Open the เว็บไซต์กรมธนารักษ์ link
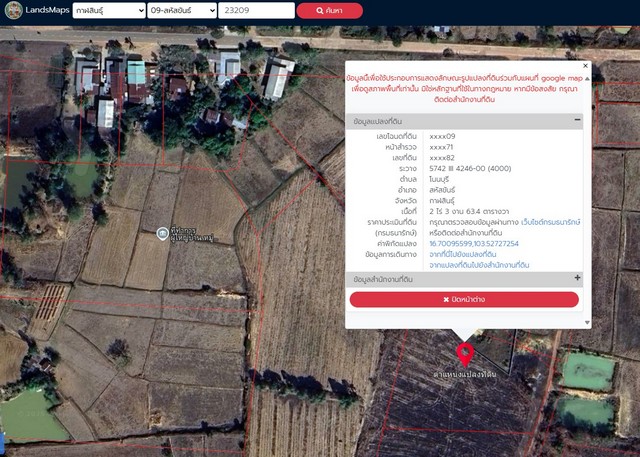The height and width of the screenshot is (457, 640). point(550,222)
